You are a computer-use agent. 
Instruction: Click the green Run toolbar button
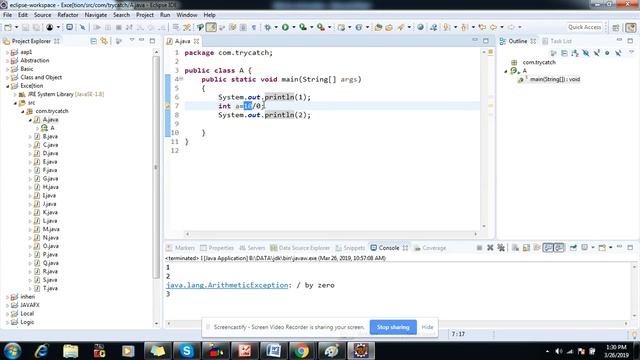click(285, 27)
